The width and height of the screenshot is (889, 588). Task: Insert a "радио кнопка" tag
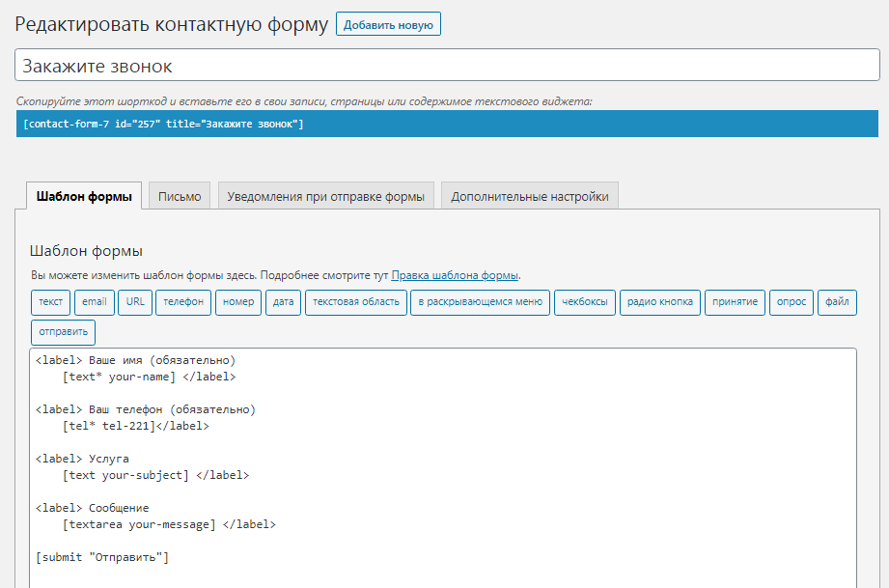(660, 302)
